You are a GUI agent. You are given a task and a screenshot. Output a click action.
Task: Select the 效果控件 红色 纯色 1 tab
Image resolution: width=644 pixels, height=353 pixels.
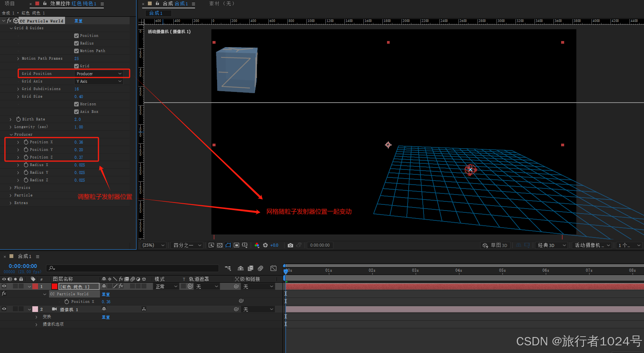click(73, 3)
